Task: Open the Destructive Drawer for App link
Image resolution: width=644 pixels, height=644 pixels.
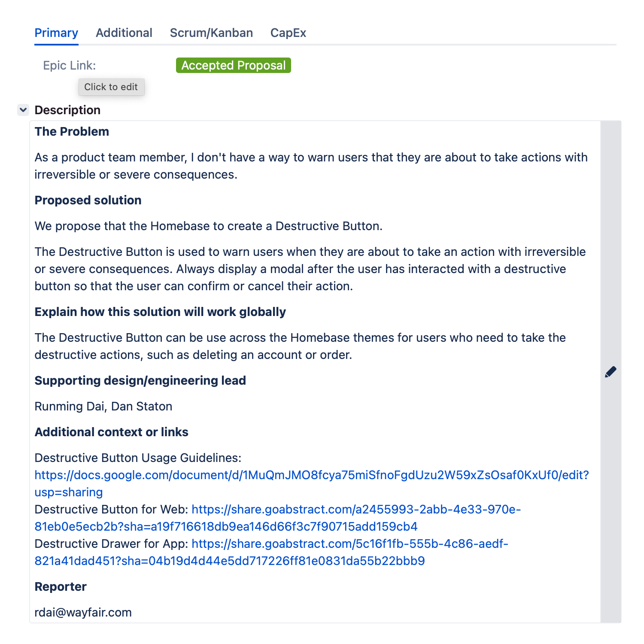Action: (x=350, y=544)
